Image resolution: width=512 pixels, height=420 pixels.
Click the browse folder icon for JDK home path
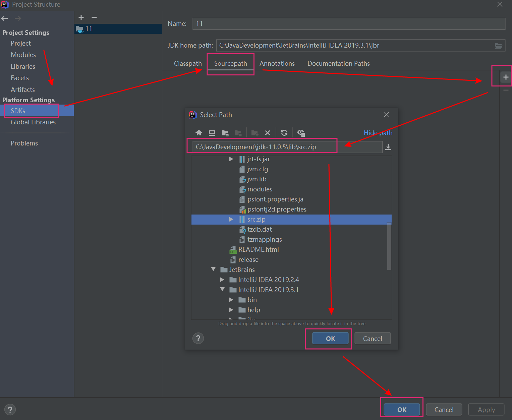point(499,46)
